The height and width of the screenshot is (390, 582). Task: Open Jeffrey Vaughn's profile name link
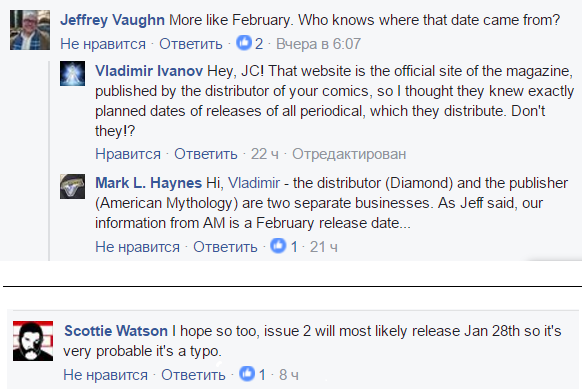pyautogui.click(x=112, y=20)
